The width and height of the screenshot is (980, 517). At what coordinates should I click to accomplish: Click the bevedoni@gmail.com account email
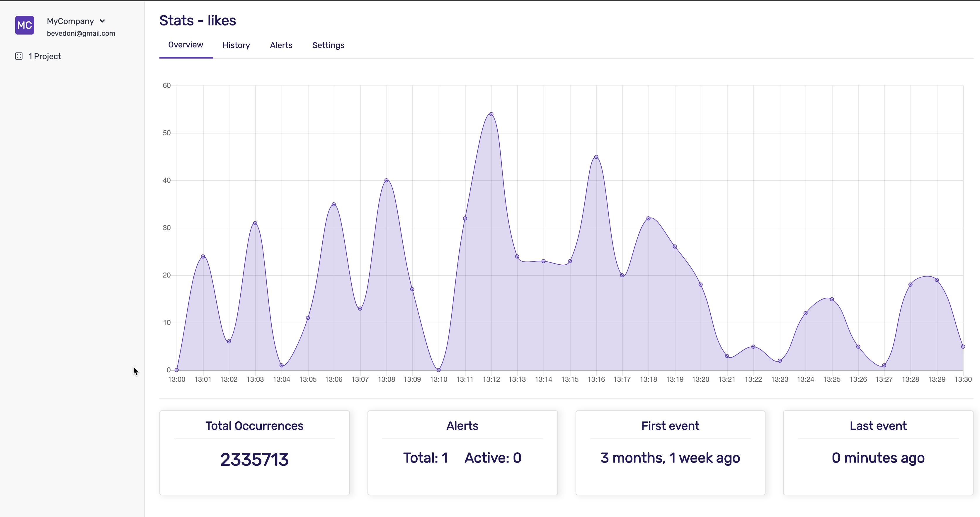pos(81,33)
